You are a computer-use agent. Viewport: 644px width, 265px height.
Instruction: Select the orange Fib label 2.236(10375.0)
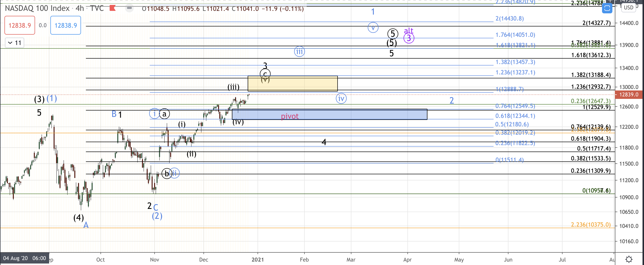pos(591,225)
